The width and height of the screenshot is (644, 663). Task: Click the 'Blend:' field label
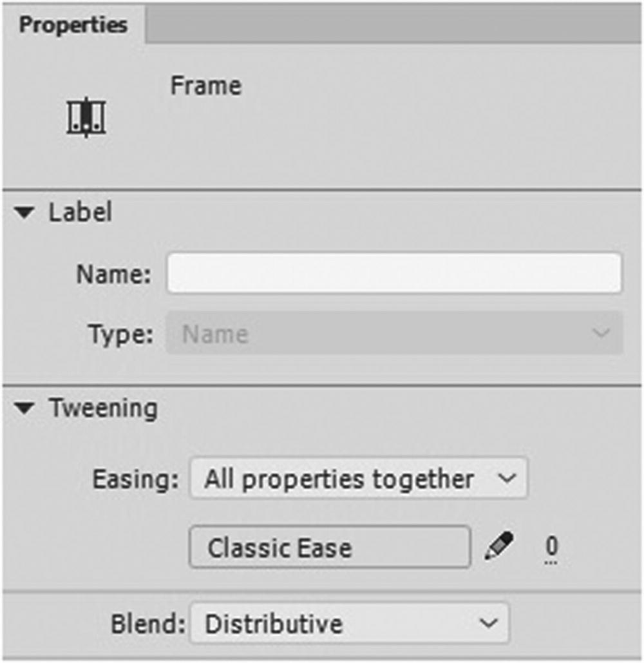pyautogui.click(x=148, y=623)
